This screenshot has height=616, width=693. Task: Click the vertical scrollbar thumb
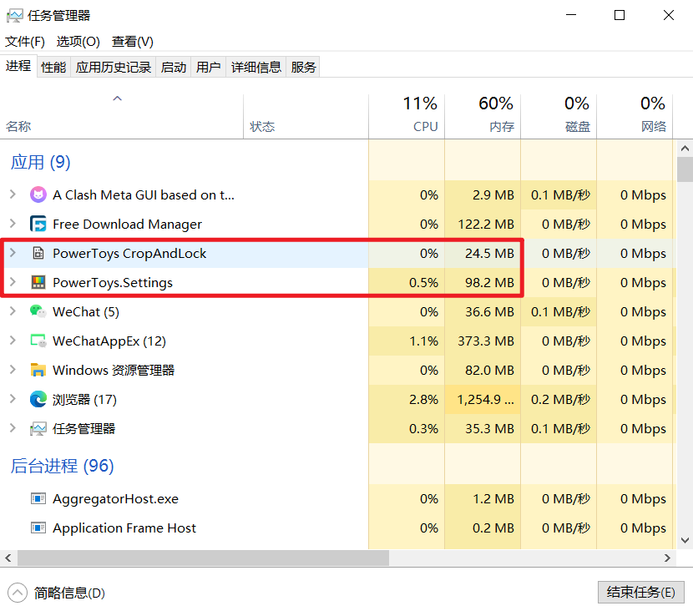[x=685, y=169]
